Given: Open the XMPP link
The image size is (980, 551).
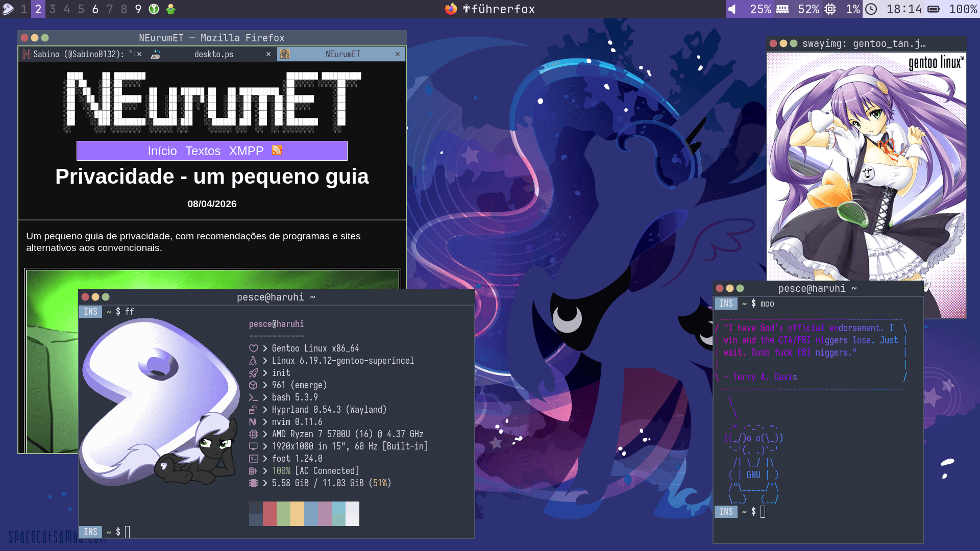Looking at the screenshot, I should tap(246, 151).
